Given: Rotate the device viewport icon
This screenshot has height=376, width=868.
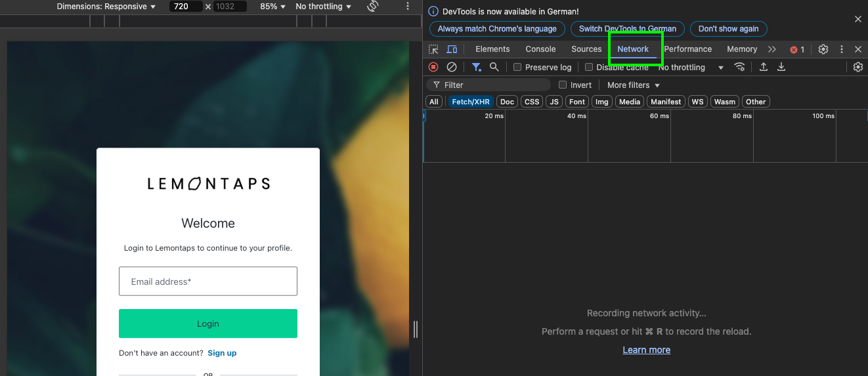Looking at the screenshot, I should coord(373,7).
